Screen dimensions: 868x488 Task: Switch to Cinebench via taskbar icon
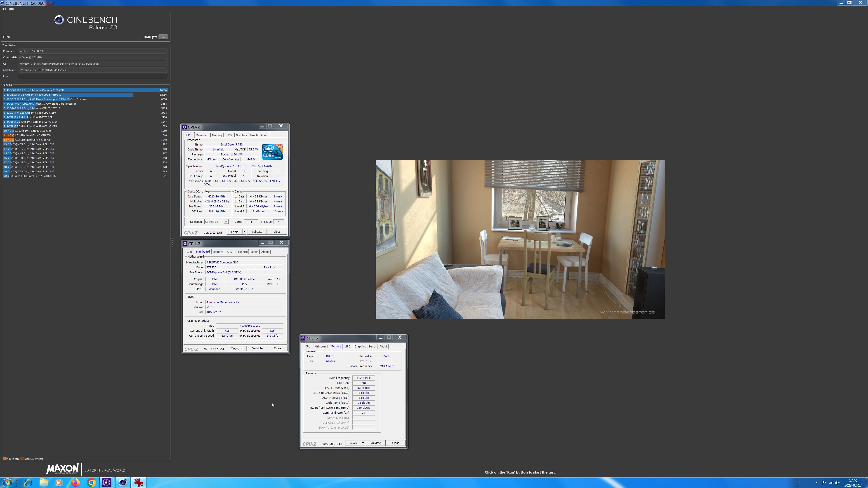pyautogui.click(x=123, y=483)
